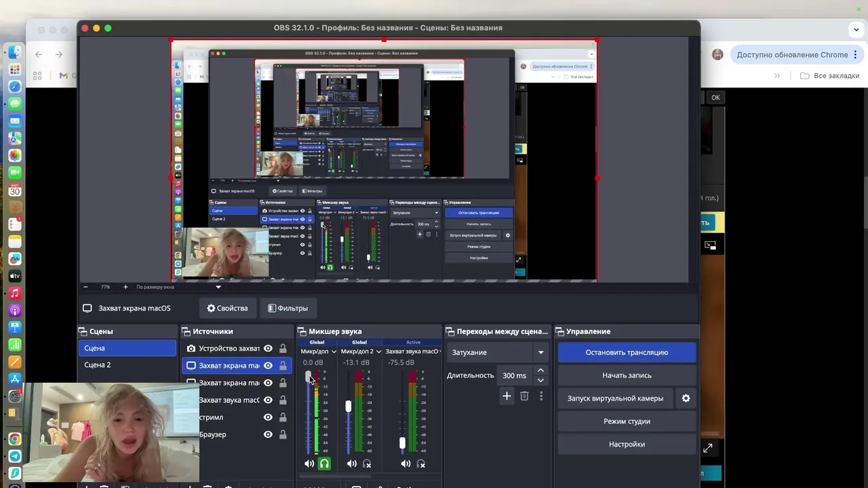Toggle headphone monitoring on Захват звука macOS channel
Screen dimensions: 868x488
point(421,464)
